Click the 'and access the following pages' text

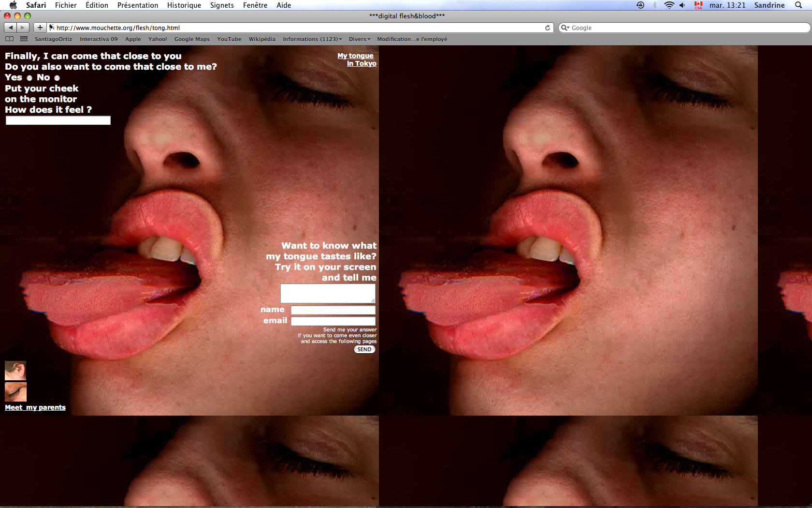click(x=339, y=342)
